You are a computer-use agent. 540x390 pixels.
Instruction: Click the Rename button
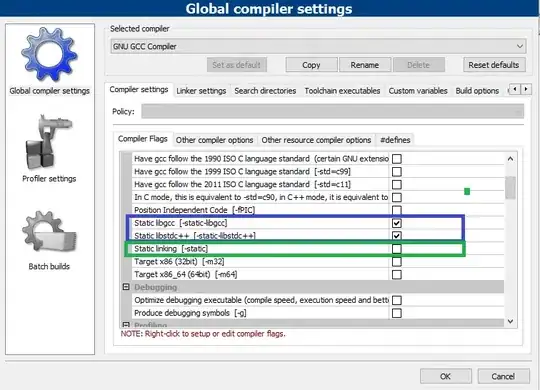click(365, 65)
